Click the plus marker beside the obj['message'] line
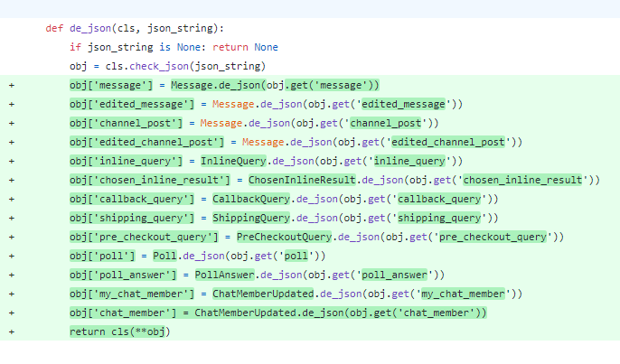Image resolution: width=620 pixels, height=364 pixels. [x=12, y=85]
